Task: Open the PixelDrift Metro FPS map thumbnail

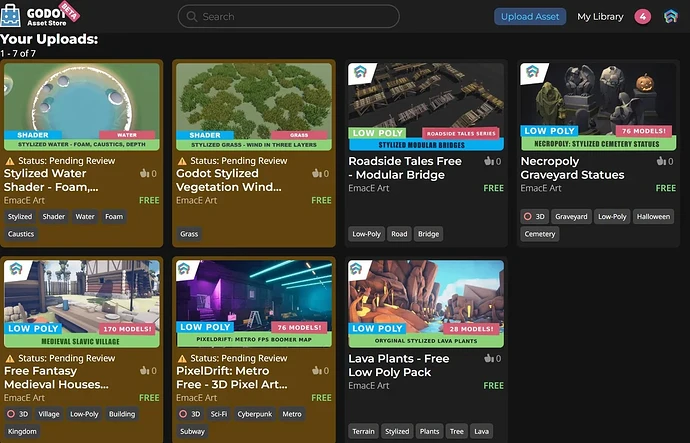Action: click(x=254, y=304)
